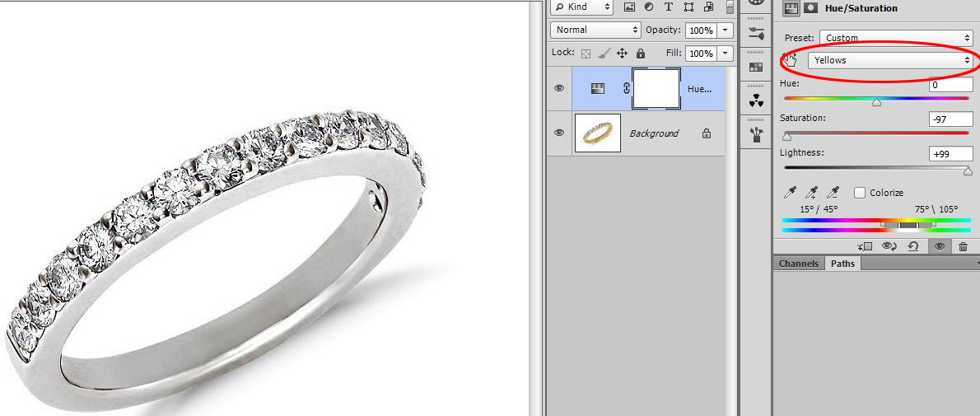Screen dimensions: 980x416
Task: Click the Lightness value input field
Action: pos(950,154)
